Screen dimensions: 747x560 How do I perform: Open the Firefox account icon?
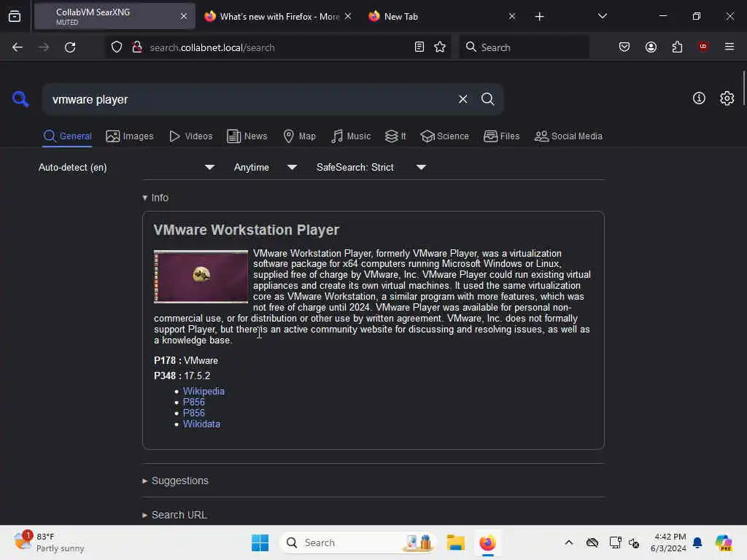651,47
